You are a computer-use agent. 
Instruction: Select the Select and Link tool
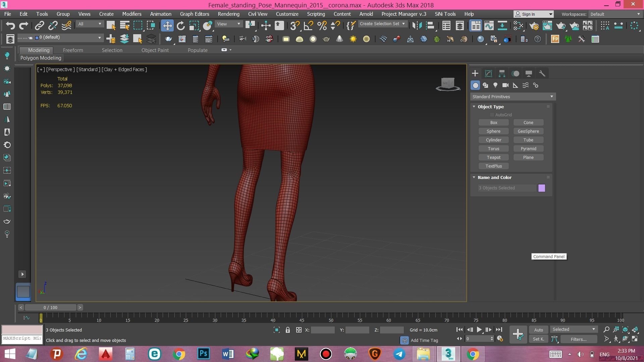pos(40,25)
